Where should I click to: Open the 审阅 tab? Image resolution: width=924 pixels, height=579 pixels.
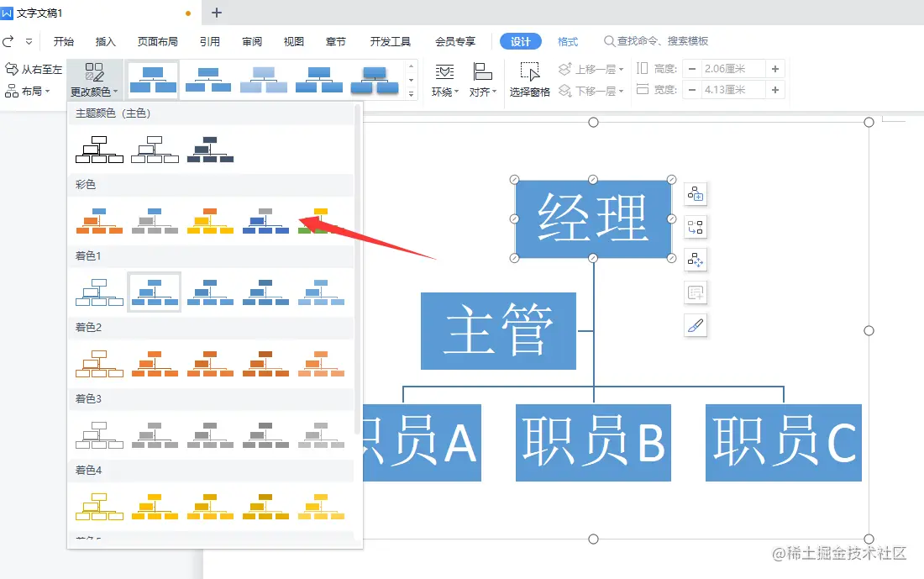[252, 41]
